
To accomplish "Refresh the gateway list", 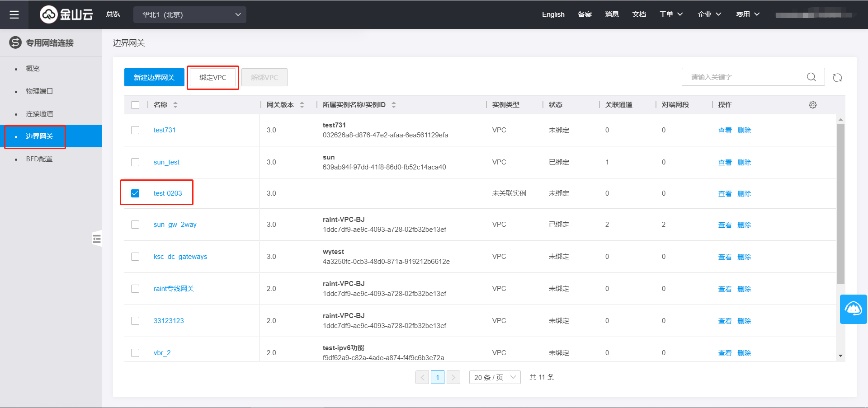I will tap(837, 78).
